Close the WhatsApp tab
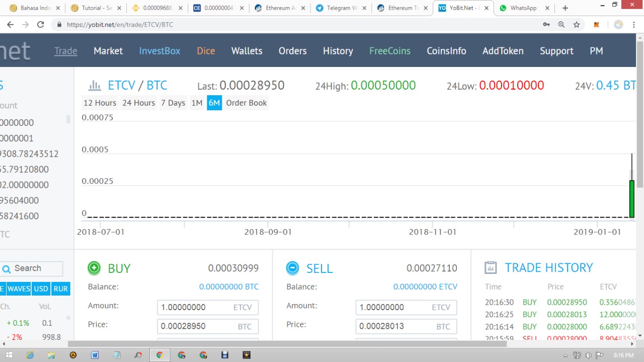This screenshot has height=362, width=644. pyautogui.click(x=547, y=8)
